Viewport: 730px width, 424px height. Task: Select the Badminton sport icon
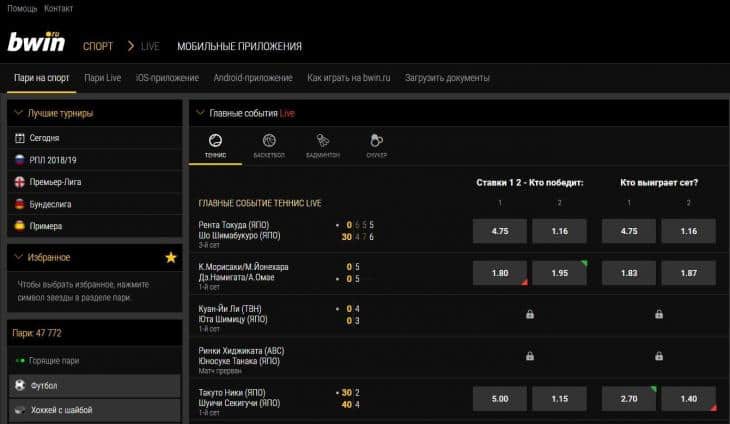(323, 142)
